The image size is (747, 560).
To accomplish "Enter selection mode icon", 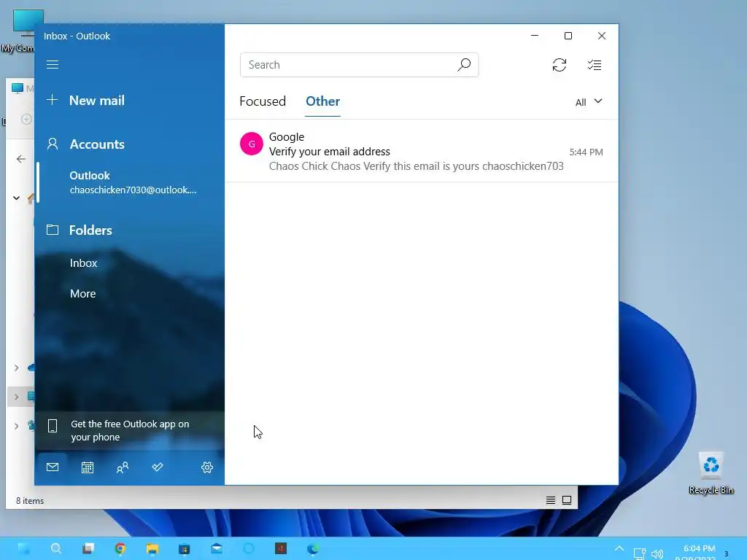I will point(594,65).
